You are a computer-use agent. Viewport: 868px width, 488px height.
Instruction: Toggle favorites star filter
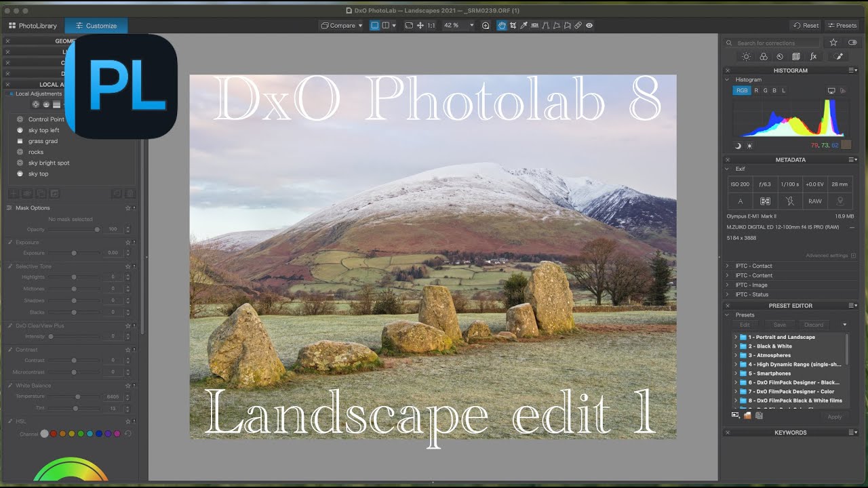tap(833, 42)
